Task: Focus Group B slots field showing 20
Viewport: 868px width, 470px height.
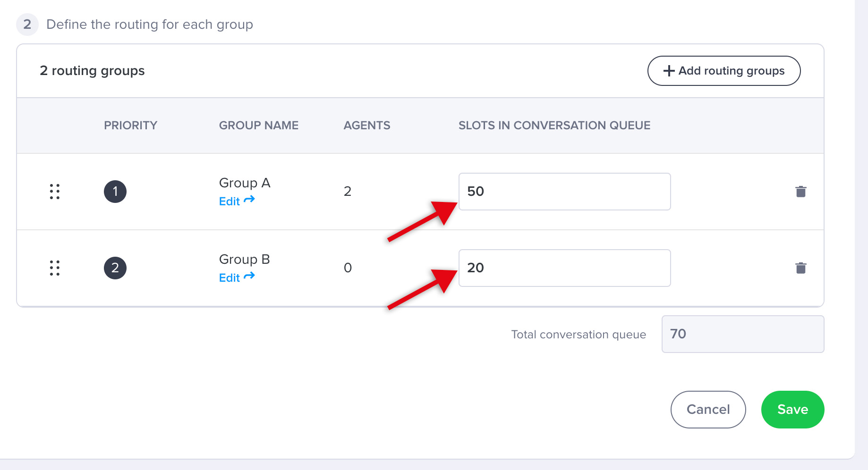Action: [564, 268]
